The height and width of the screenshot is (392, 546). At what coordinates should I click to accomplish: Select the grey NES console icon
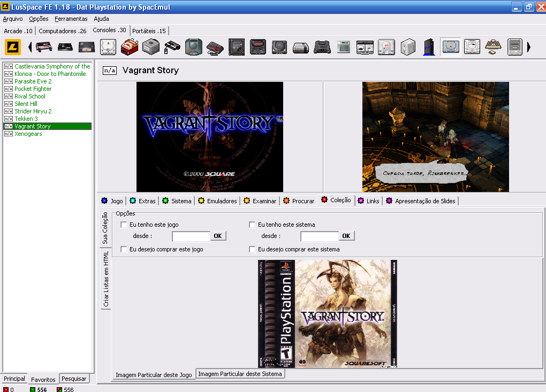[x=301, y=48]
